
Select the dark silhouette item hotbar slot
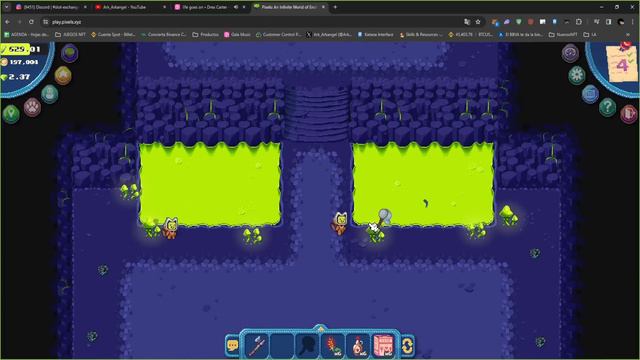307,345
